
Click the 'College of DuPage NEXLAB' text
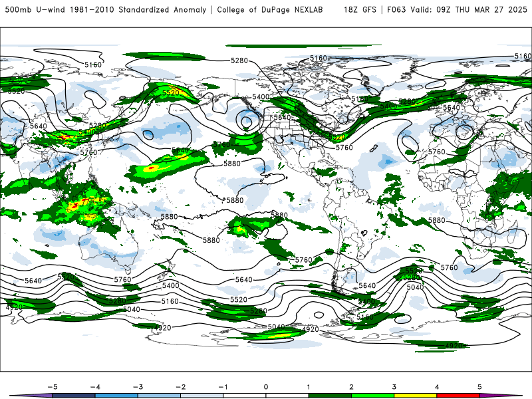pyautogui.click(x=270, y=10)
